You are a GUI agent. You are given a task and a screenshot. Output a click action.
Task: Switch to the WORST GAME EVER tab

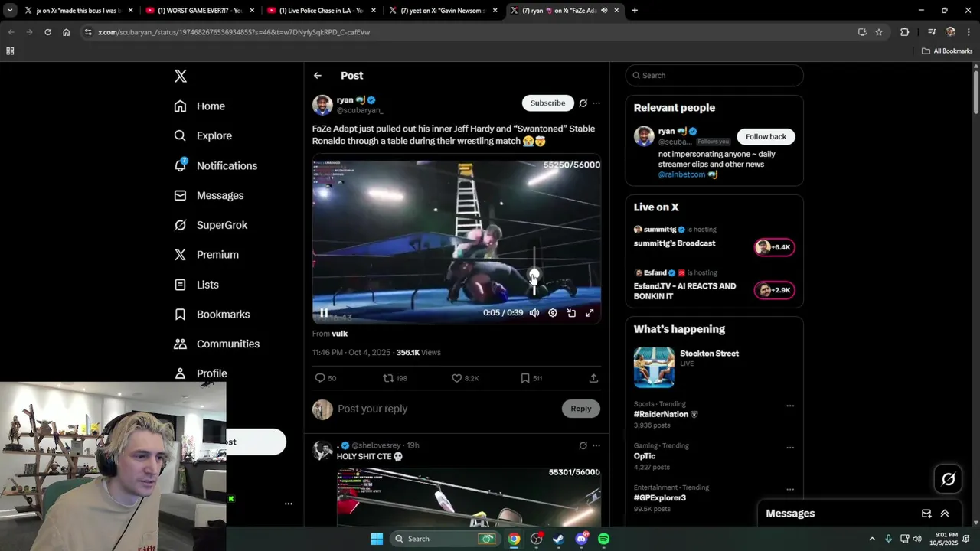coord(199,11)
